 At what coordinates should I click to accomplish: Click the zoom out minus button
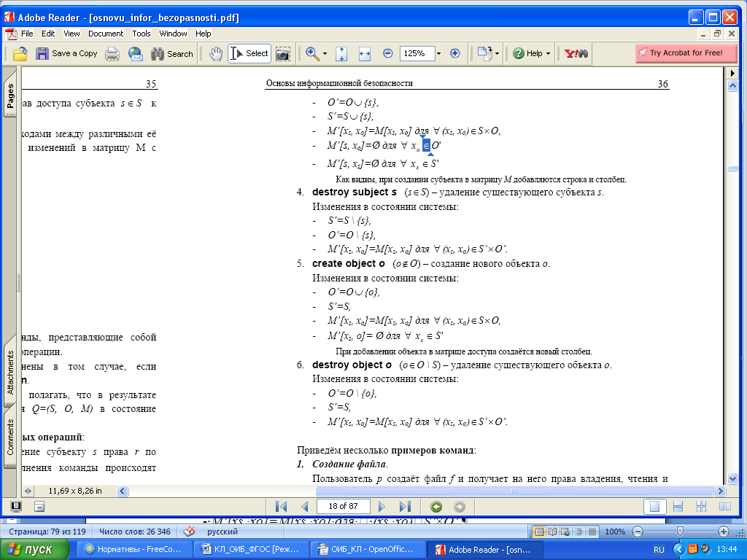(388, 53)
